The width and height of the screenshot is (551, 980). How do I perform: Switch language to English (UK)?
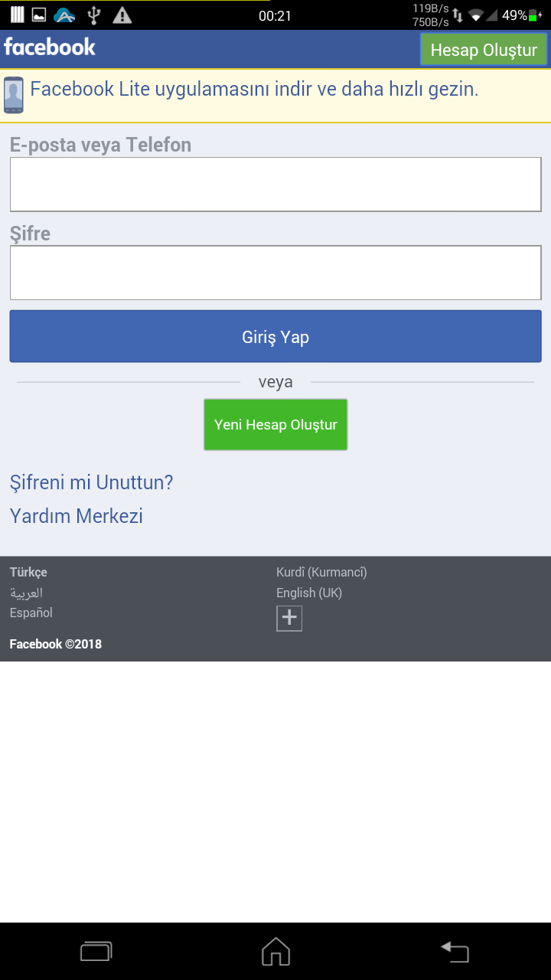click(309, 593)
